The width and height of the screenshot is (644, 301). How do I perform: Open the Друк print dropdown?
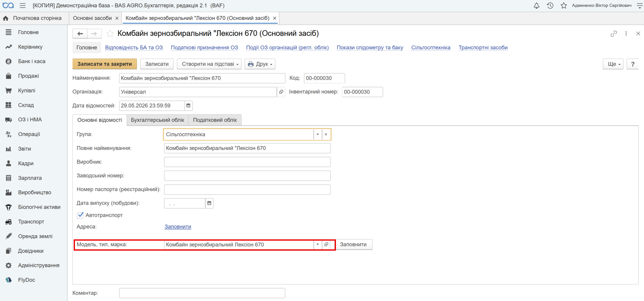[260, 64]
